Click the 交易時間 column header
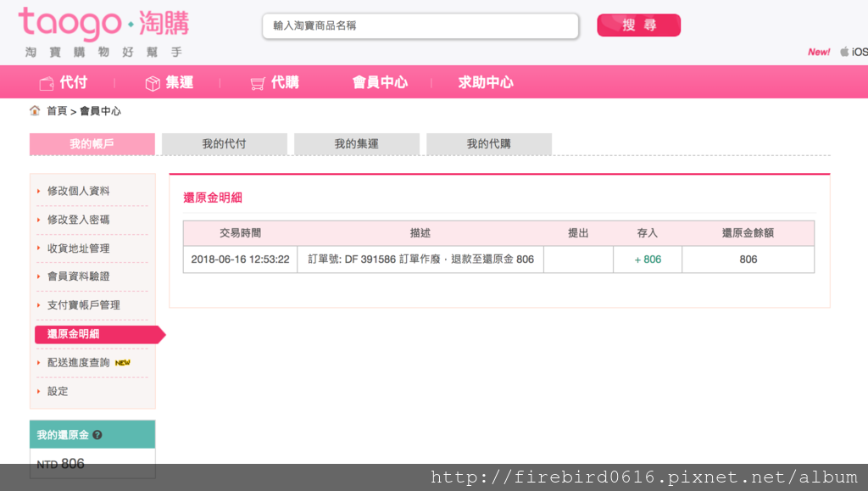 [x=240, y=233]
